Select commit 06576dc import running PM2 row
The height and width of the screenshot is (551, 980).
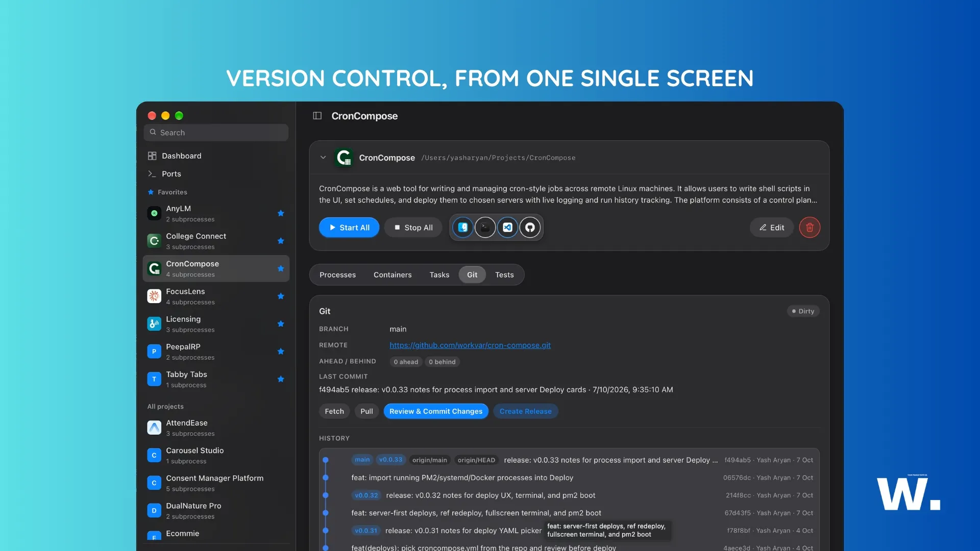[x=569, y=478]
